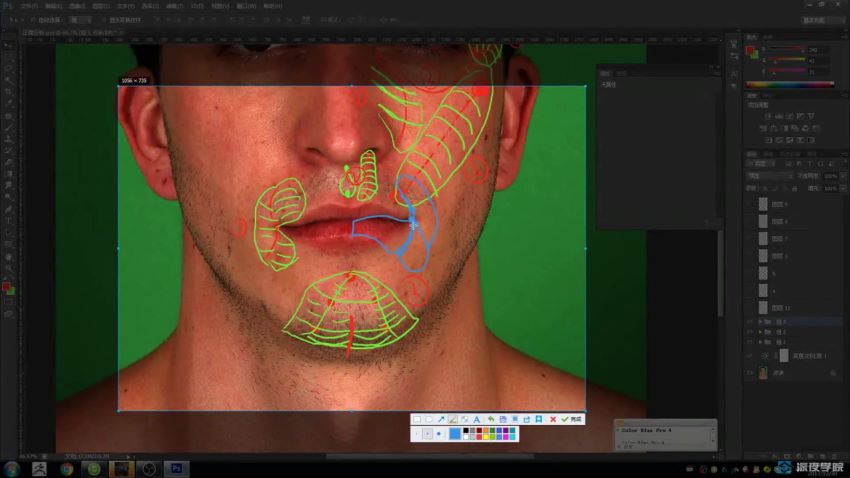Share the screenshot using share icon
Screen dimensions: 850x478
pyautogui.click(x=526, y=419)
